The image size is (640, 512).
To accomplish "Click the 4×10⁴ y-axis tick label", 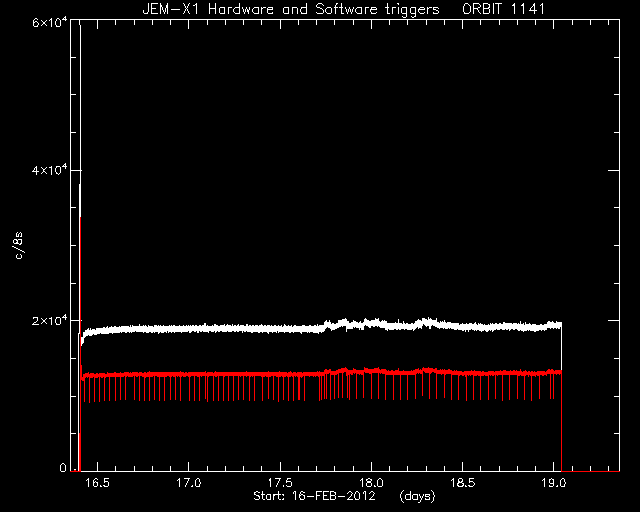I will pyautogui.click(x=50, y=170).
